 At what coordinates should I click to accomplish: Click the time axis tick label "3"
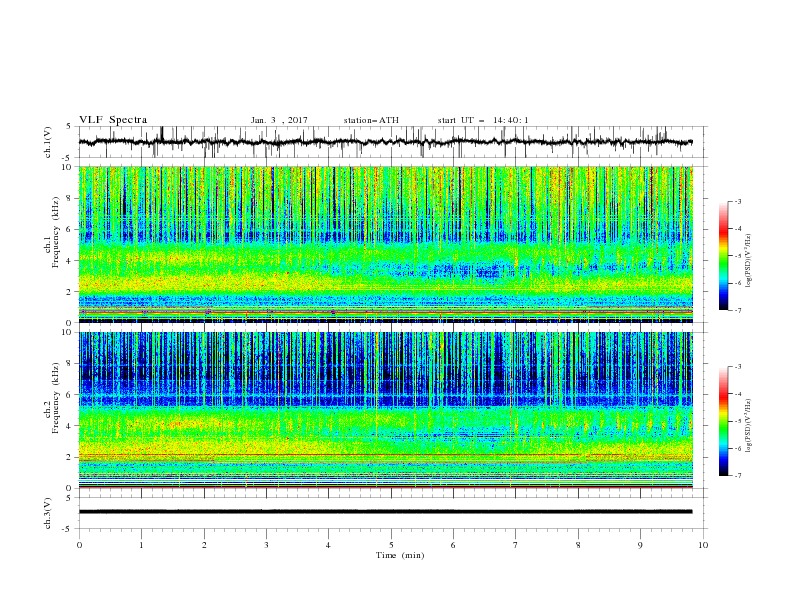[266, 545]
